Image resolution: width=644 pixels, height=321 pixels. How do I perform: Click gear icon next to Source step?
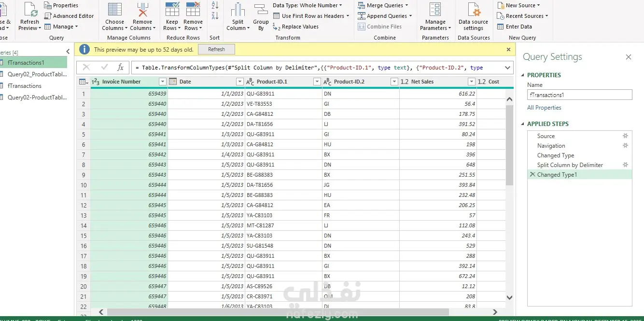coord(625,136)
